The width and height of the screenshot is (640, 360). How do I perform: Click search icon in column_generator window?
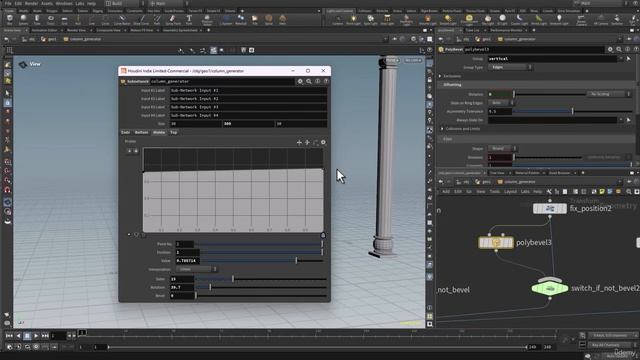309,81
